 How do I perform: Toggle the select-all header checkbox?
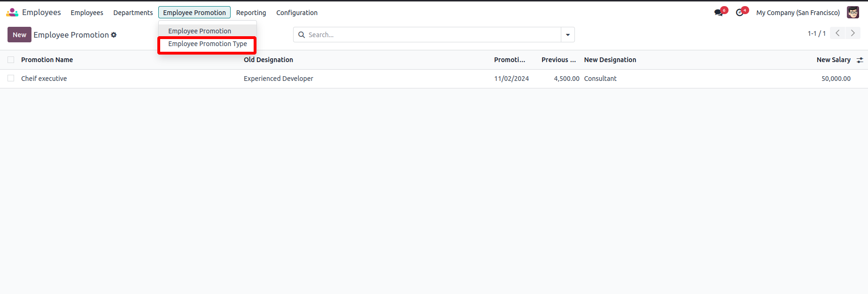click(x=11, y=60)
